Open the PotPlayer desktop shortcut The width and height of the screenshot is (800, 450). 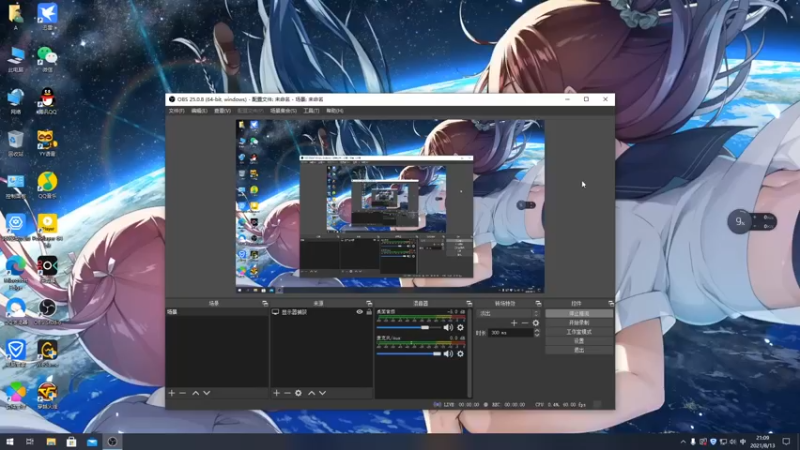pyautogui.click(x=47, y=228)
